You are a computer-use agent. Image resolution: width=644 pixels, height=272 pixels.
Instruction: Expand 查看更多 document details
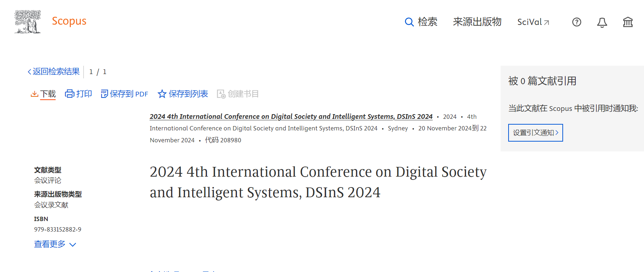(55, 244)
